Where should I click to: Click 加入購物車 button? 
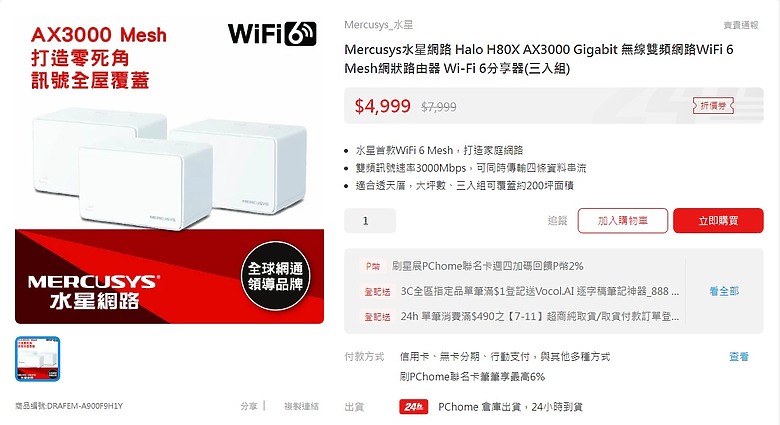(x=623, y=220)
